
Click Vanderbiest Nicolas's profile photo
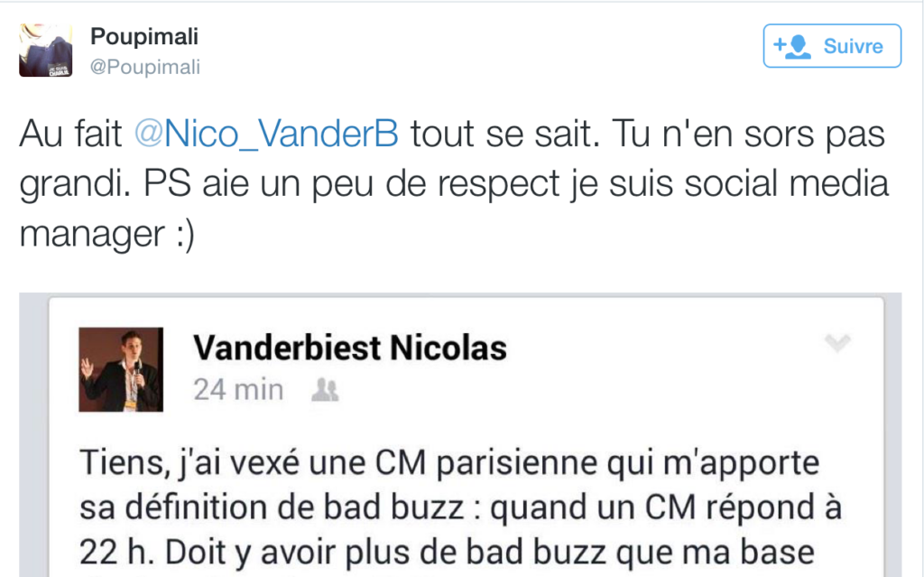121,369
